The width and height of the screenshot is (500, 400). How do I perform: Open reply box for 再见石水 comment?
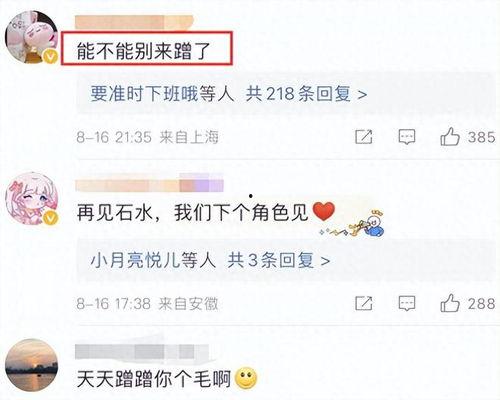(x=407, y=303)
